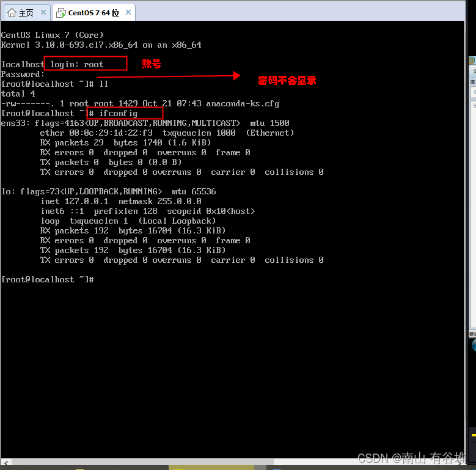Click the 'RX packets 192' line
The image size is (476, 470).
[x=133, y=231]
